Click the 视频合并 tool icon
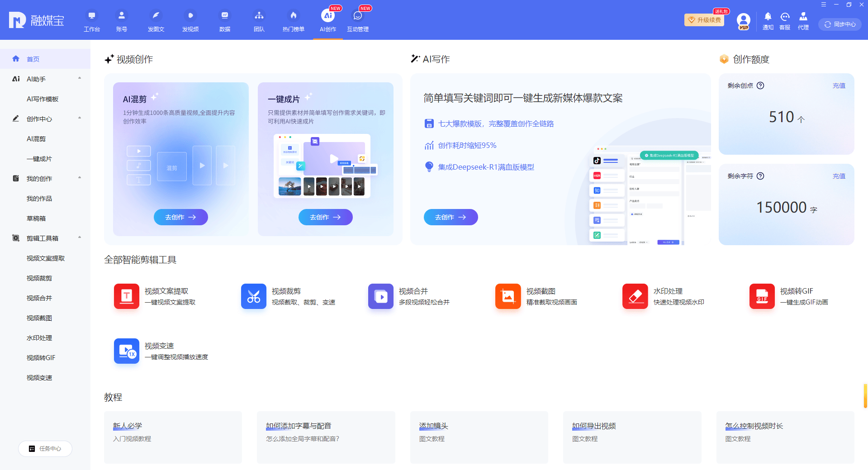 click(381, 296)
